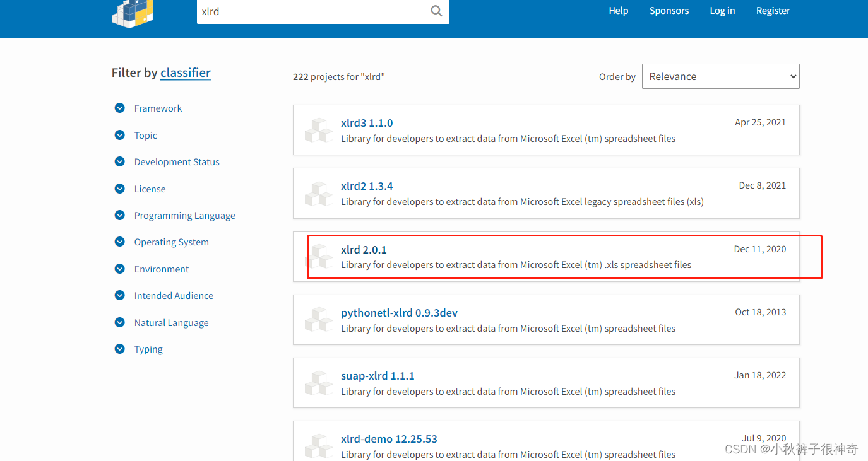The width and height of the screenshot is (868, 461).
Task: Click the xlrd 2.0.1 package cube icon
Action: click(x=319, y=257)
